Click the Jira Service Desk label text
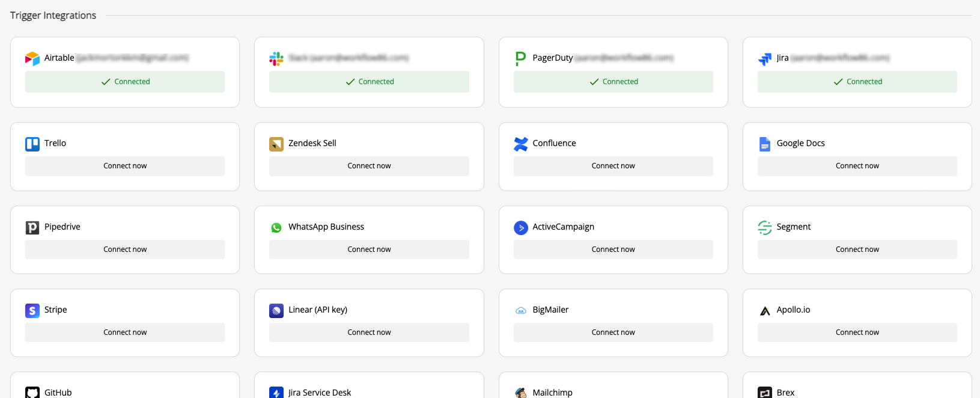 [320, 393]
